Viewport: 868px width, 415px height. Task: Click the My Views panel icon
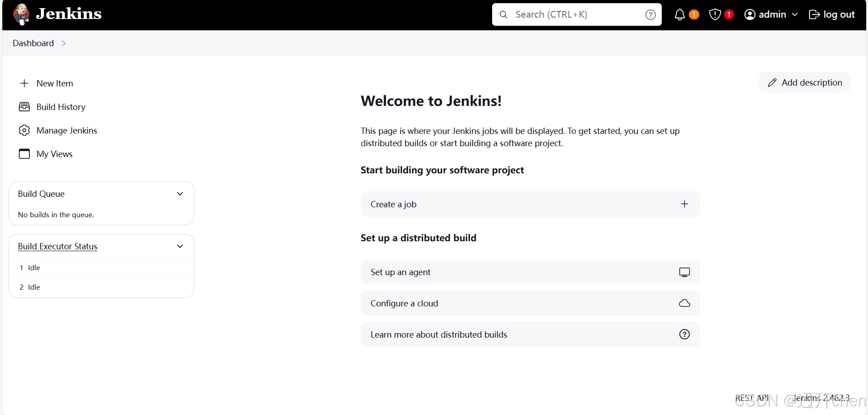pyautogui.click(x=24, y=154)
